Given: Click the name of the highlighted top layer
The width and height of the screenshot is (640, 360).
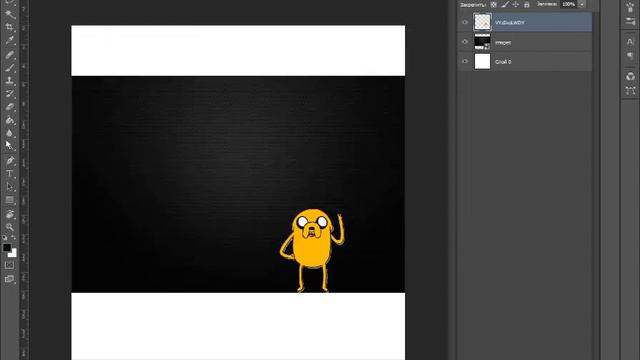Looking at the screenshot, I should [509, 23].
